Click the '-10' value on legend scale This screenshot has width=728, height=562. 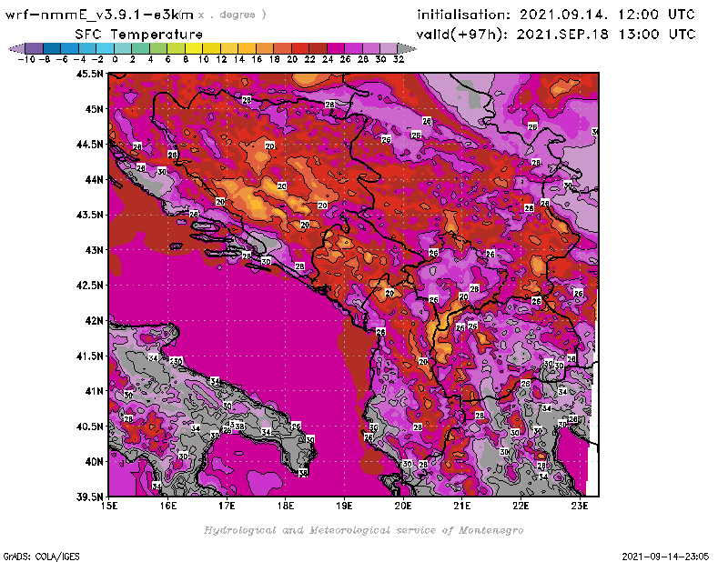(x=26, y=59)
